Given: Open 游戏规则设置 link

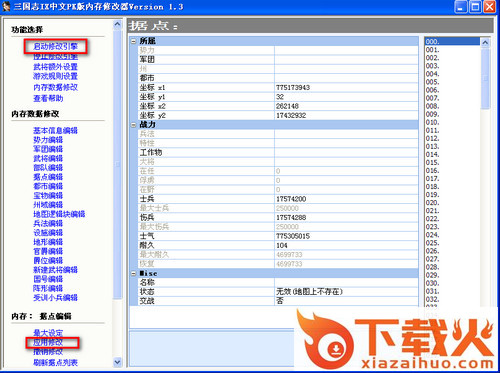Looking at the screenshot, I should click(x=55, y=76).
